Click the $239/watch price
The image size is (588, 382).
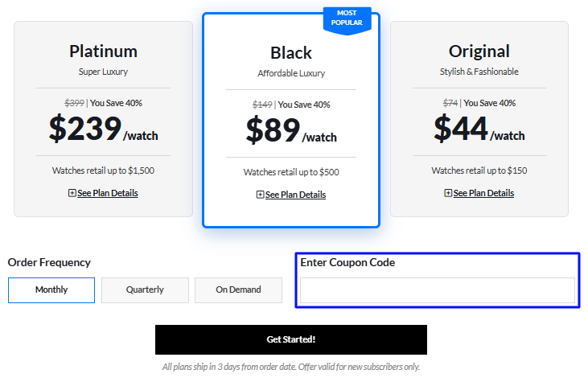click(x=103, y=129)
